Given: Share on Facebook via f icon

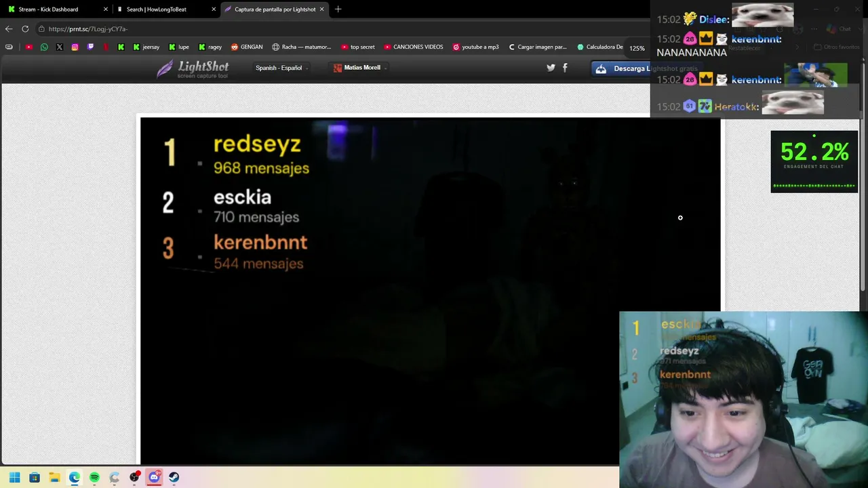Looking at the screenshot, I should [x=565, y=68].
